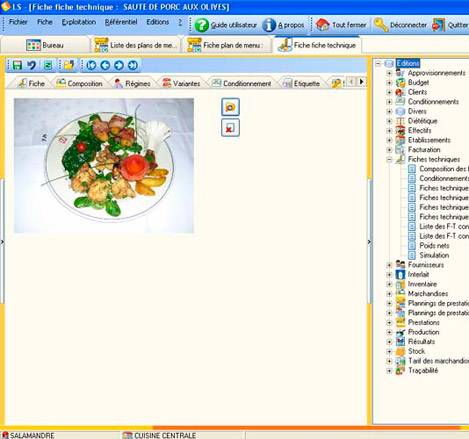This screenshot has height=439, width=469.
Task: Click the green save disk icon
Action: [x=17, y=65]
